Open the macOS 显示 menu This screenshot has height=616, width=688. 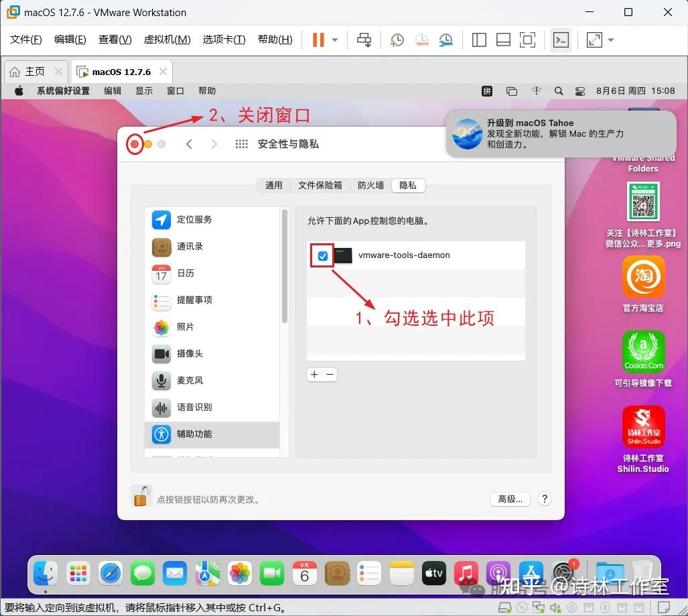pyautogui.click(x=144, y=91)
